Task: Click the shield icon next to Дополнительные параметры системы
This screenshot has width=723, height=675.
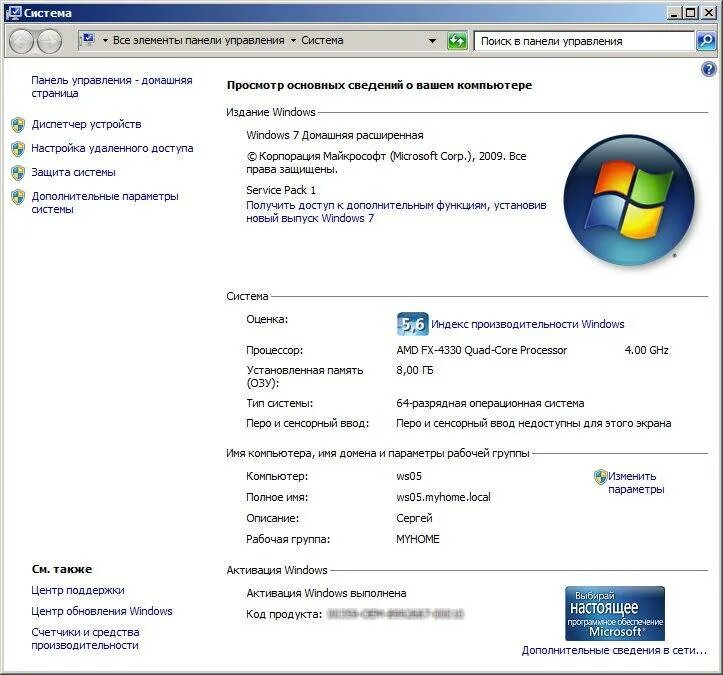Action: 18,197
